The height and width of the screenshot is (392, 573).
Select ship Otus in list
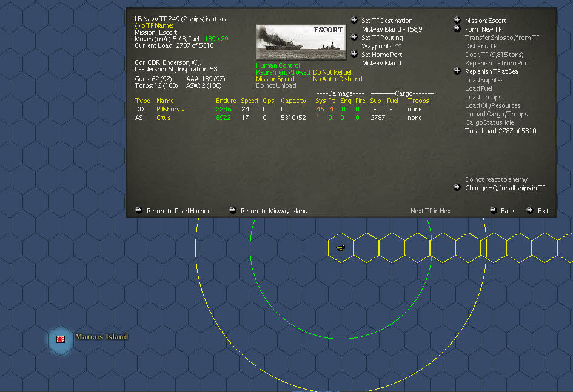163,118
